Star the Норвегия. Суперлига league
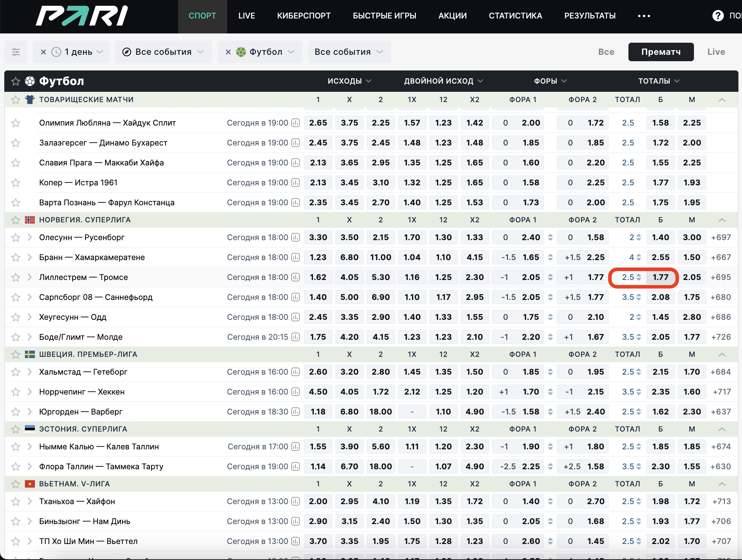This screenshot has width=742, height=560. [15, 220]
